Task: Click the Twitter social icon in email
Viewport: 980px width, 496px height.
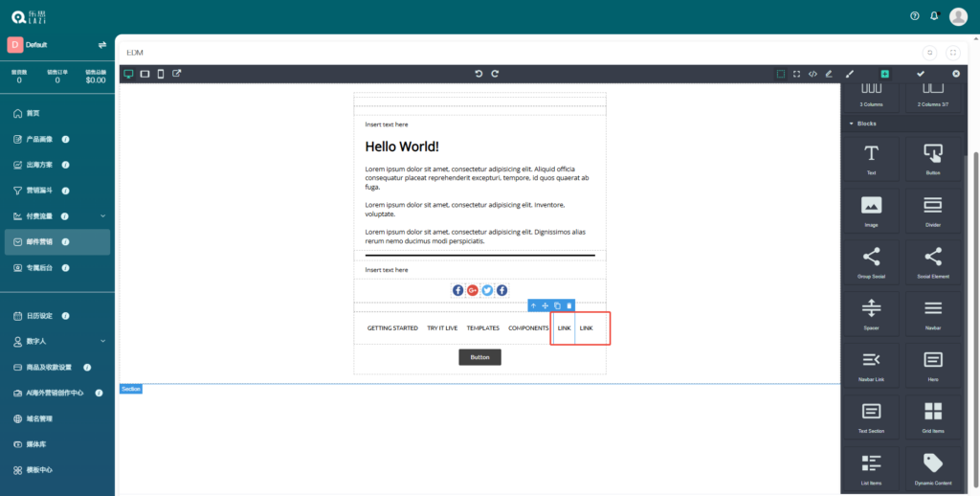Action: (487, 290)
